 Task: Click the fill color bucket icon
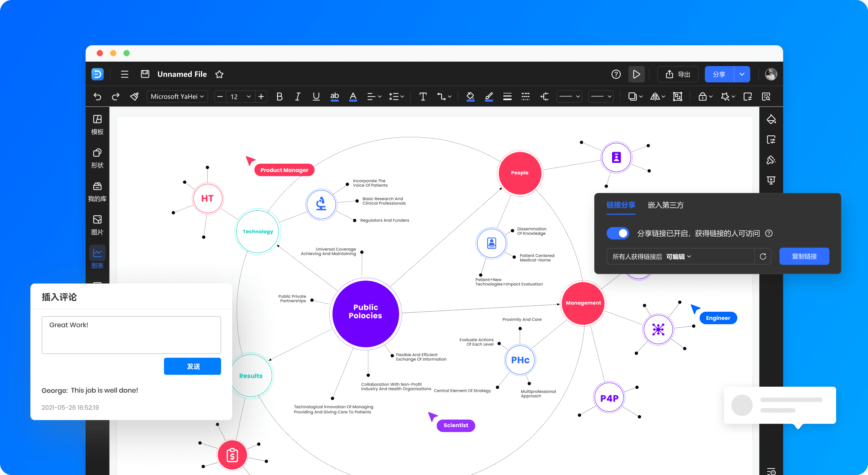(x=470, y=96)
